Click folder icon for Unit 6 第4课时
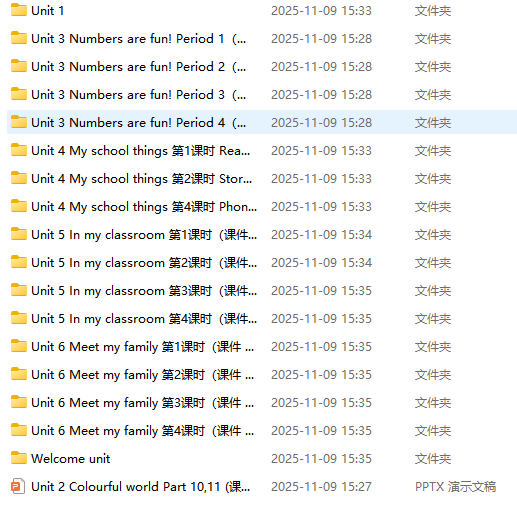This screenshot has width=517, height=521. (19, 430)
